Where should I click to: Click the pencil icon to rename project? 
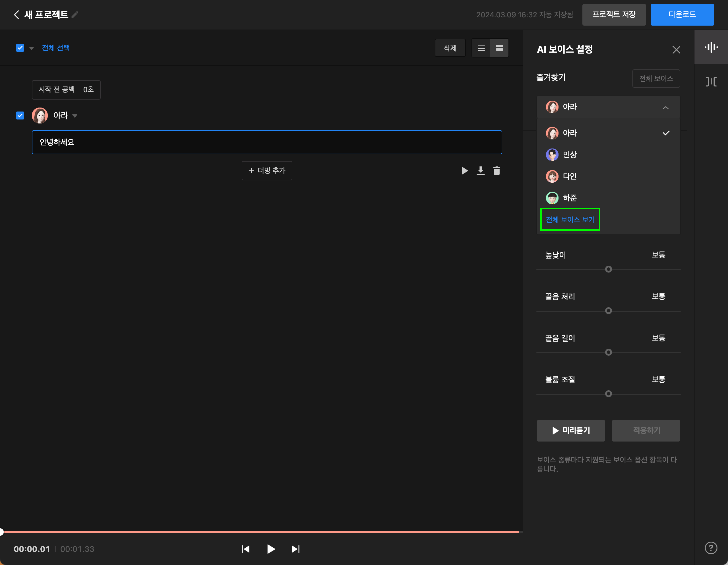[75, 14]
